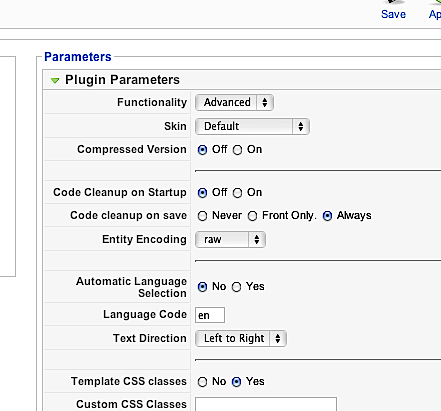This screenshot has height=411, width=441.
Task: Select Off for Code Cleanup on Startup
Action: pyautogui.click(x=202, y=193)
